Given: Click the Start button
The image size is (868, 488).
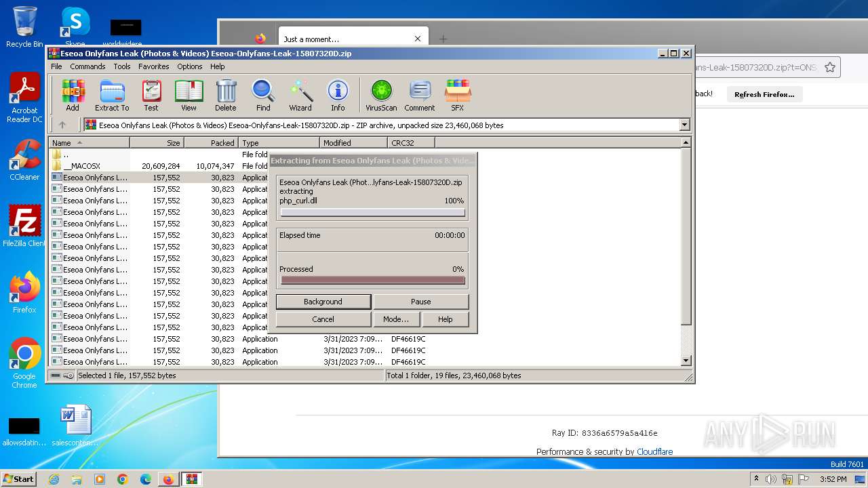Looking at the screenshot, I should coord(19,479).
